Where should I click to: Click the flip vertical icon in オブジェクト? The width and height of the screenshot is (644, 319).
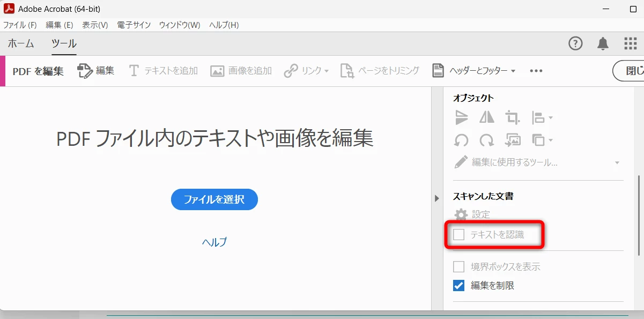click(x=461, y=117)
